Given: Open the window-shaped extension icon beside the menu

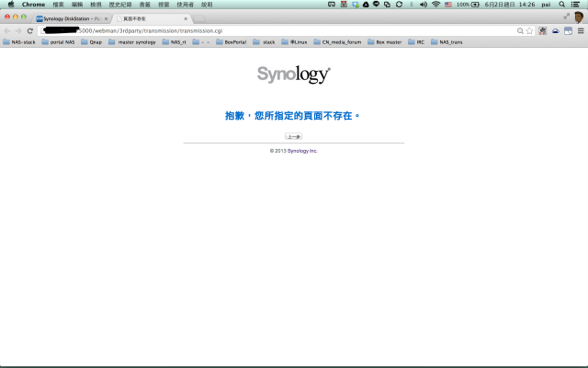Looking at the screenshot, I should tap(568, 30).
